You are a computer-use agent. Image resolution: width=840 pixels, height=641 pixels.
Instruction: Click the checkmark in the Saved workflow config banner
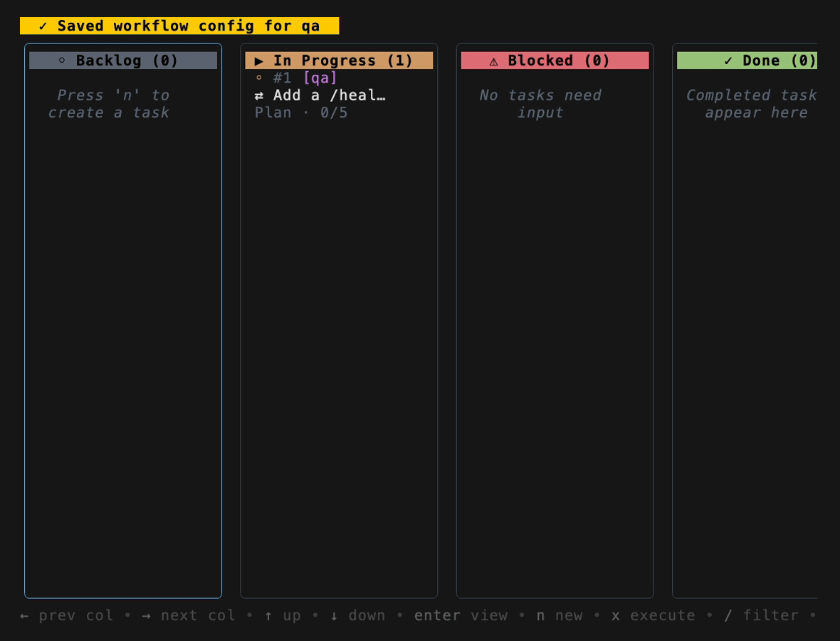43,26
